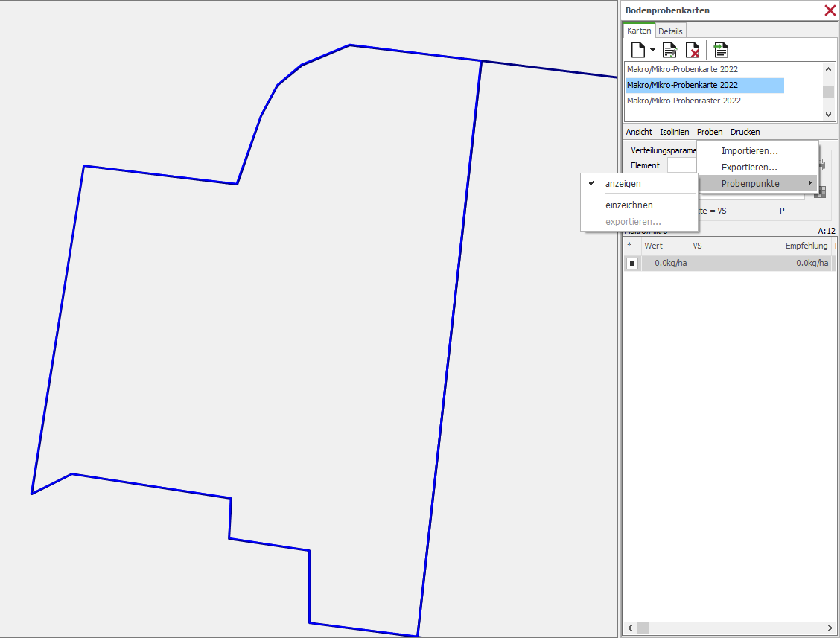The height and width of the screenshot is (638, 840).
Task: Click the delete map icon with red X
Action: coord(693,50)
